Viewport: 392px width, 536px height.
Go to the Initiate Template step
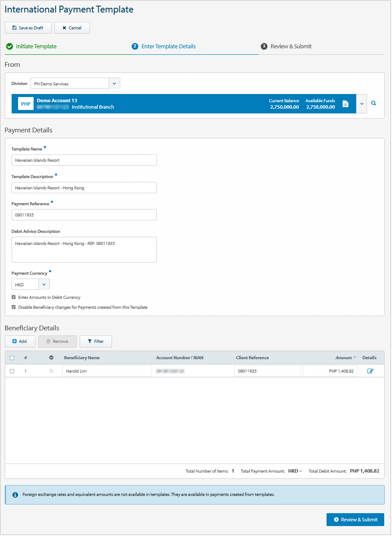(x=36, y=47)
